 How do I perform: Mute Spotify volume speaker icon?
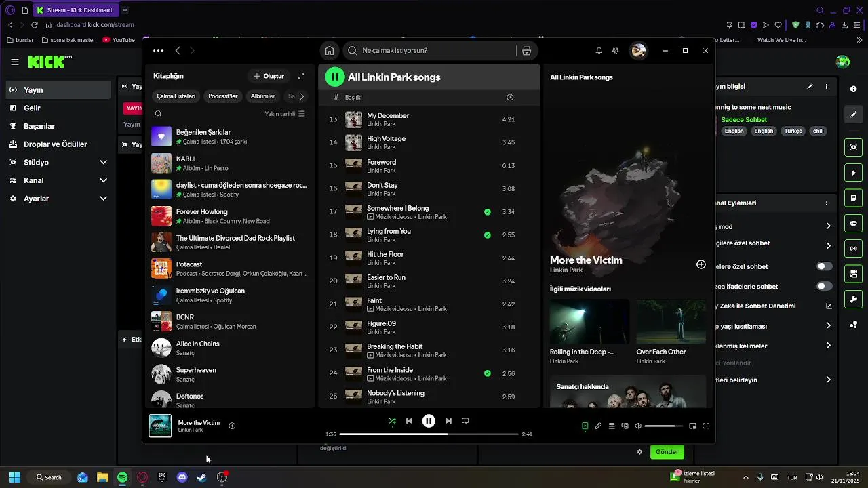click(x=637, y=426)
